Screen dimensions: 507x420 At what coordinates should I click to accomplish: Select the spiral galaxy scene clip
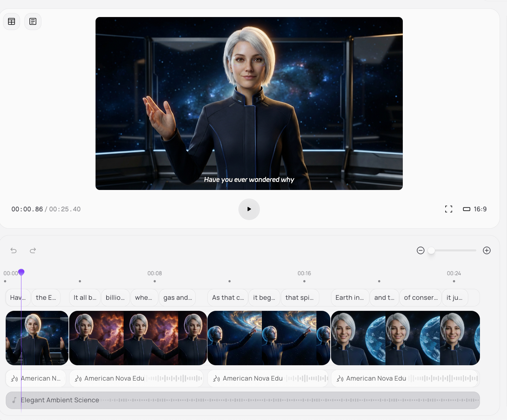pyautogui.click(x=269, y=338)
